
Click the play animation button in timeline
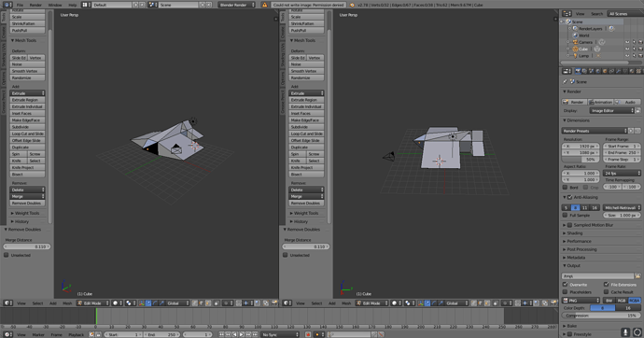pos(242,334)
